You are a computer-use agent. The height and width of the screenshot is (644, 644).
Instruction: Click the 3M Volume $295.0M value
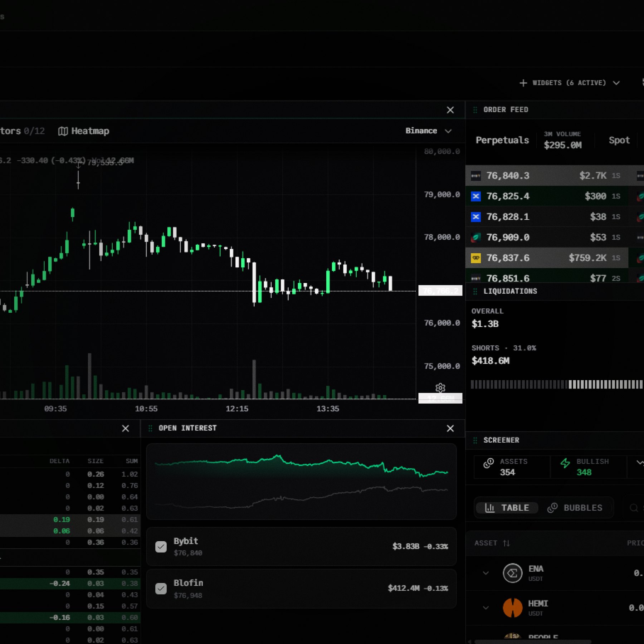[562, 145]
